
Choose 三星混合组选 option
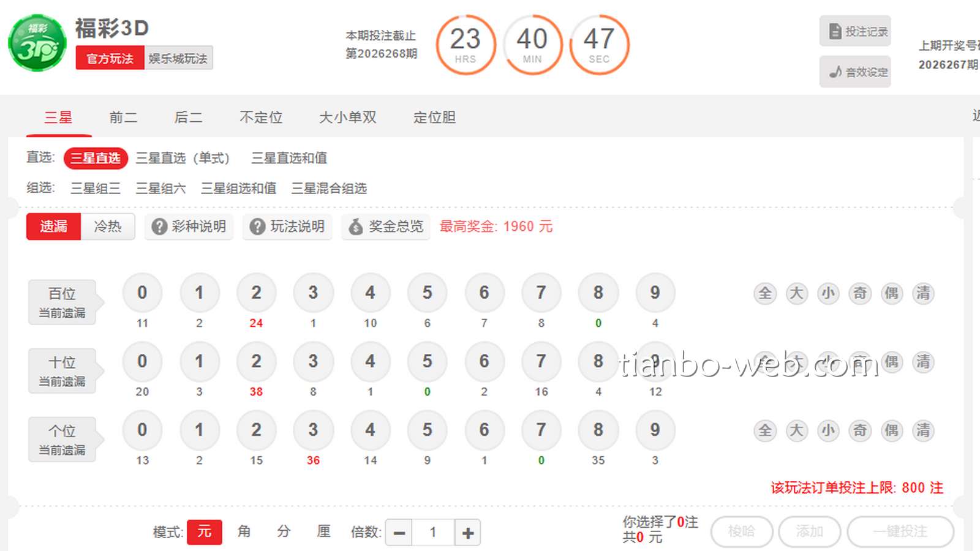click(x=329, y=188)
